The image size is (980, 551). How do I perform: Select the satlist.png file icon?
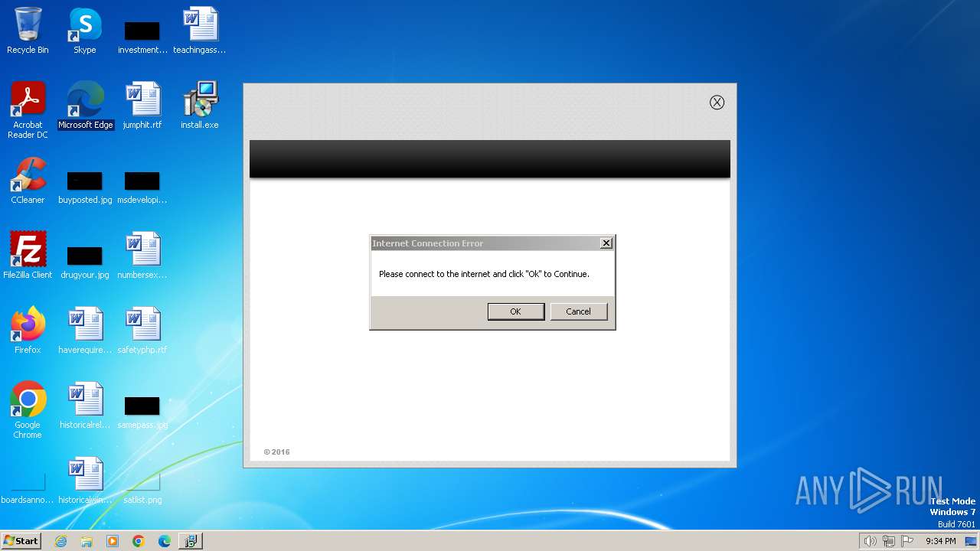142,487
